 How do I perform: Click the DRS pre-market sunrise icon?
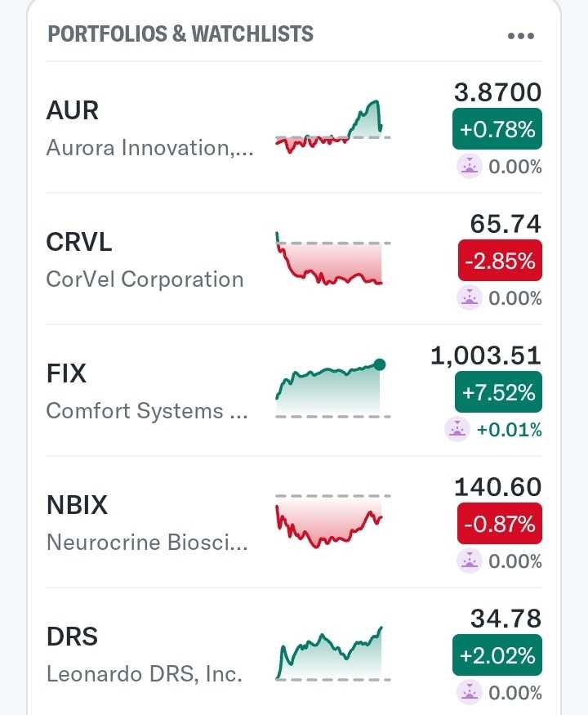click(470, 692)
